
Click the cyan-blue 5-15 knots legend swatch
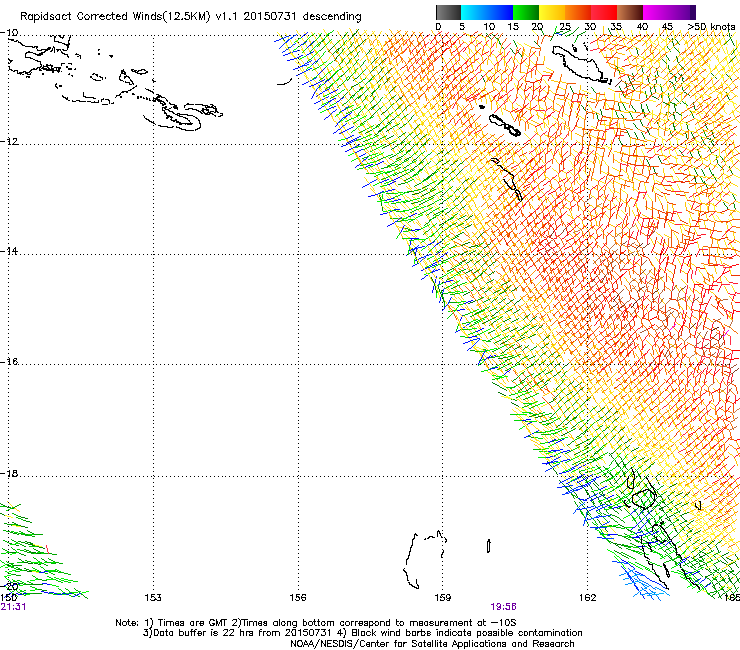tap(487, 12)
